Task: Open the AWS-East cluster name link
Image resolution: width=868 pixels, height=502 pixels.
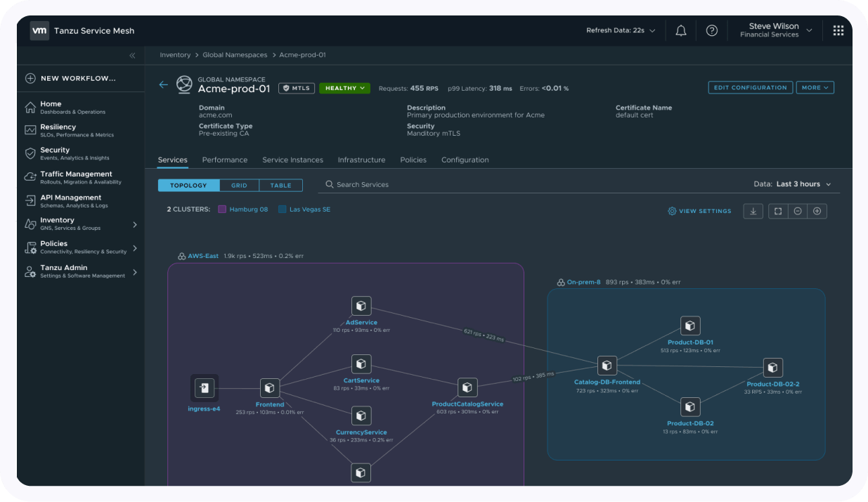Action: 203,257
